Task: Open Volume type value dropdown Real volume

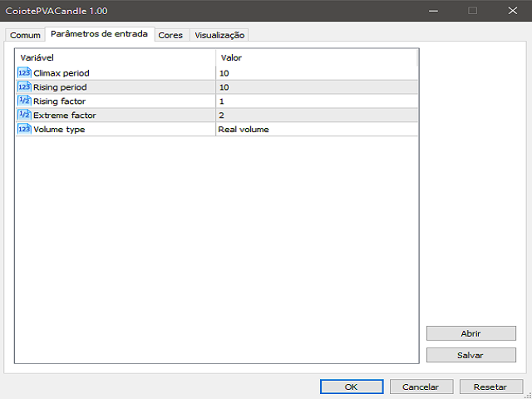Action: pos(316,129)
